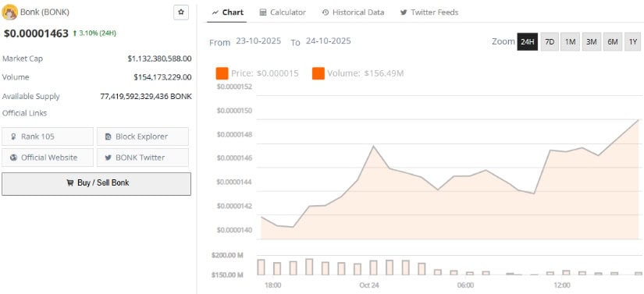644x294 pixels.
Task: Click the Rank 105 button
Action: coord(48,136)
